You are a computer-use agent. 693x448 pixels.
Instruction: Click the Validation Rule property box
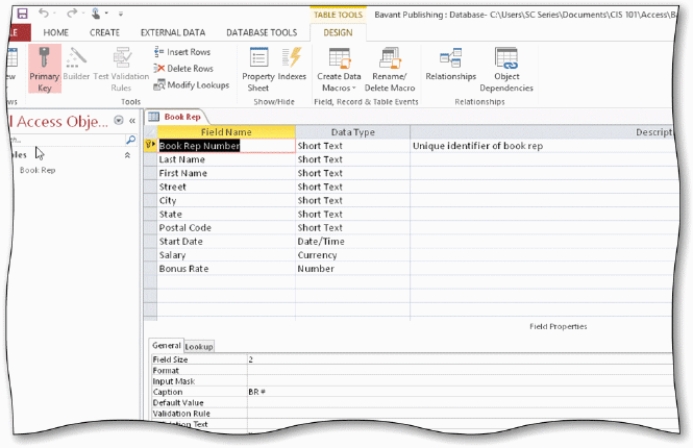[460, 414]
